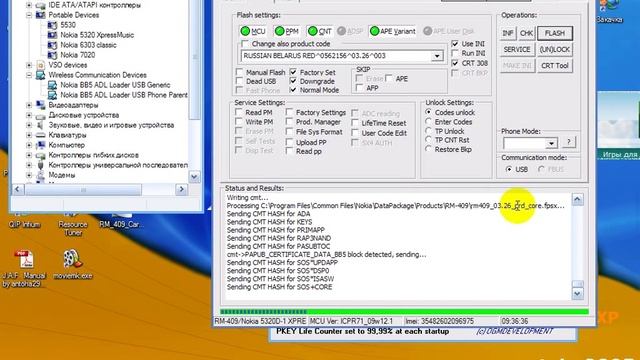Screen dimensions: 640x360
Task: Click the INF operation button
Action: (x=507, y=33)
